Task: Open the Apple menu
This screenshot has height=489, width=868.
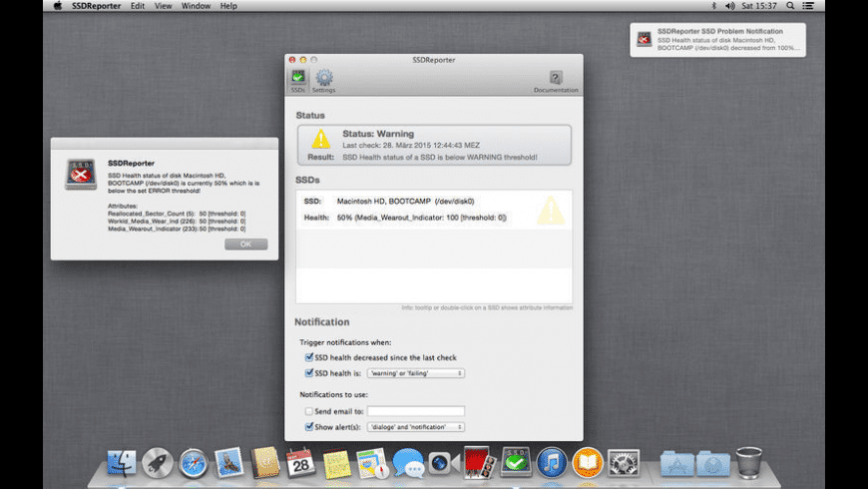Action: click(x=58, y=6)
